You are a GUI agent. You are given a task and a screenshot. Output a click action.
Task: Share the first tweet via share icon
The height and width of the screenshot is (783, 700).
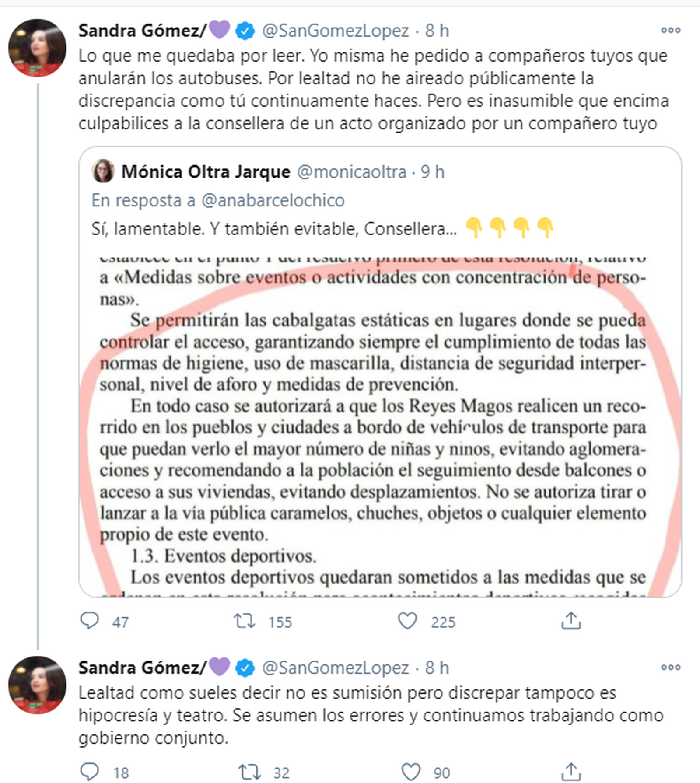pos(571,621)
